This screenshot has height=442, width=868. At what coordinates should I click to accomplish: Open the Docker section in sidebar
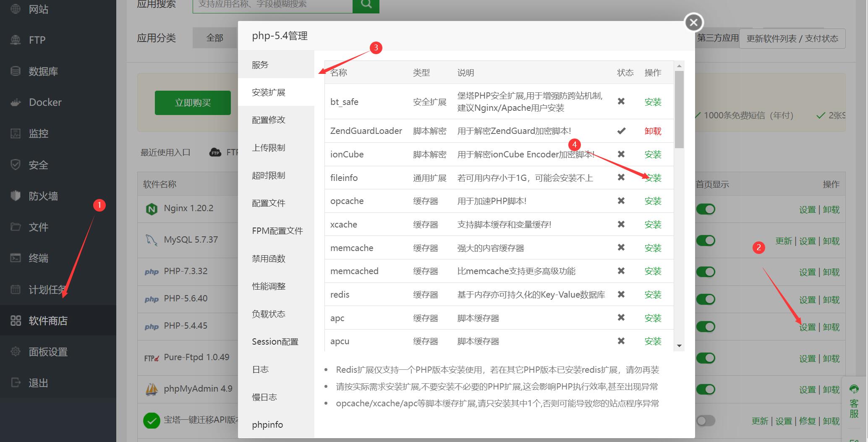pos(44,102)
